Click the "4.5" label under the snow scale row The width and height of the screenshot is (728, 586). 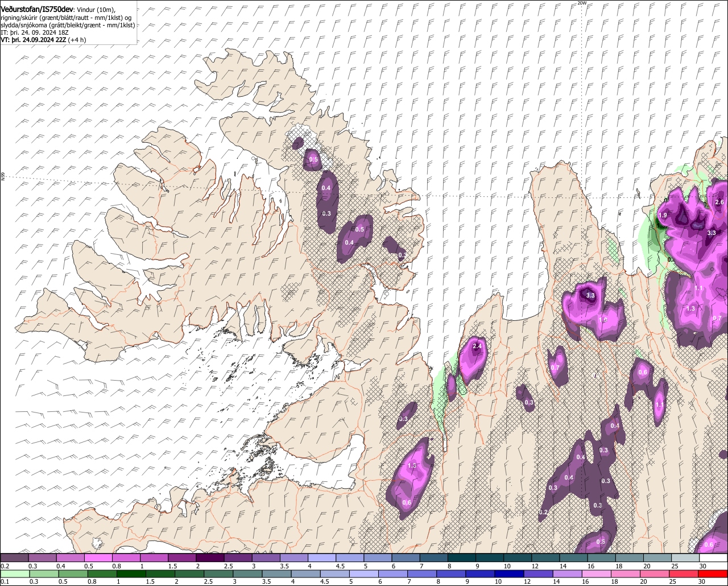tap(340, 566)
